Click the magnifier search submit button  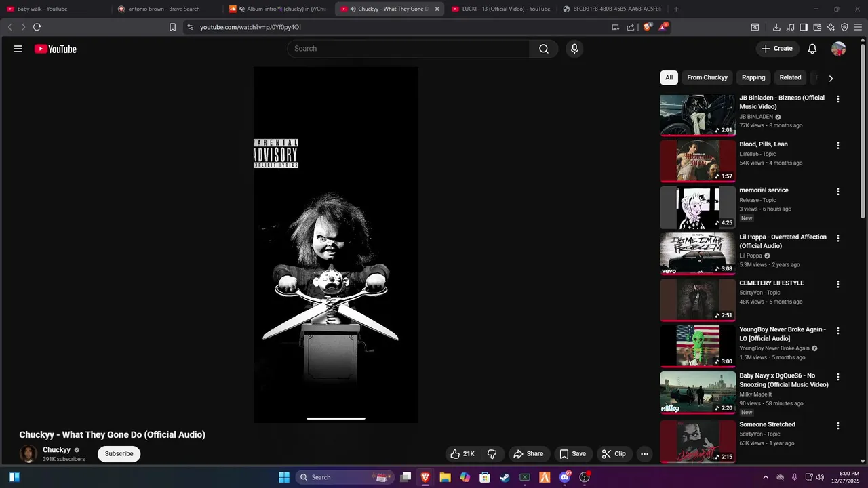[x=544, y=49]
